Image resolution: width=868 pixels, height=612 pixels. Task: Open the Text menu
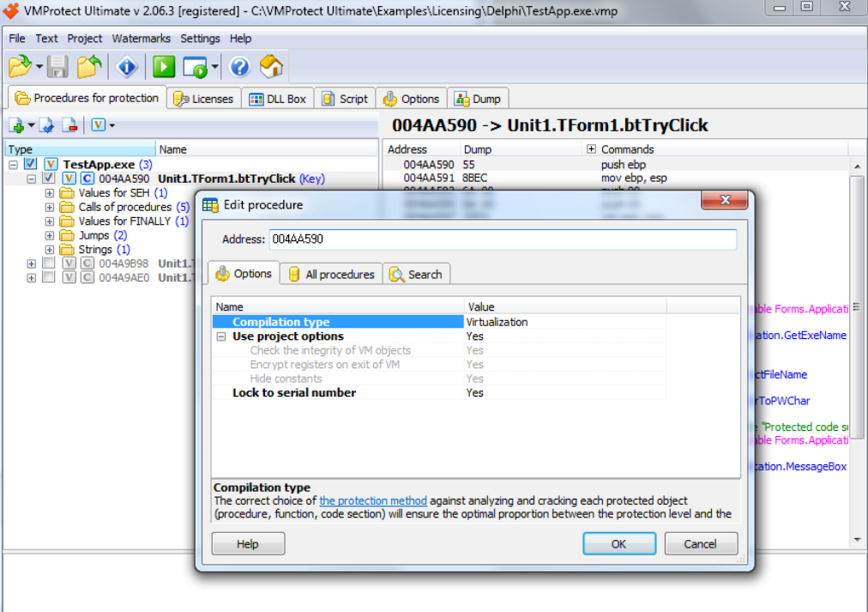pos(46,39)
